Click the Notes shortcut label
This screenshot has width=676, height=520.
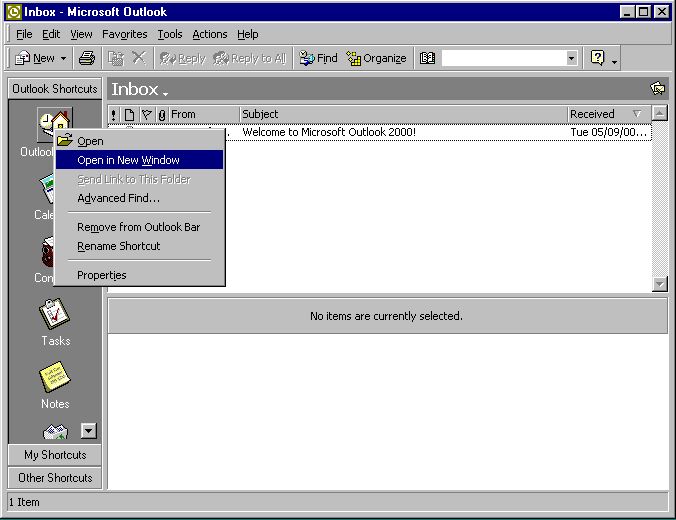[x=55, y=404]
